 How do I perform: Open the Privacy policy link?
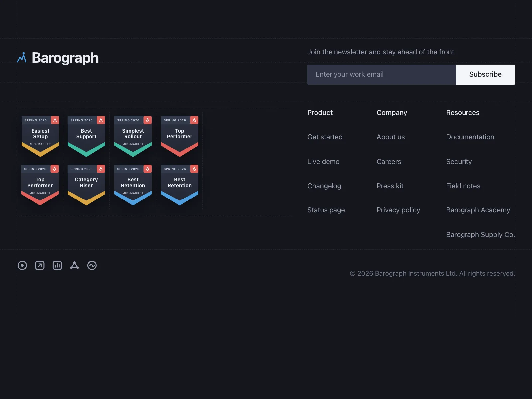tap(398, 210)
